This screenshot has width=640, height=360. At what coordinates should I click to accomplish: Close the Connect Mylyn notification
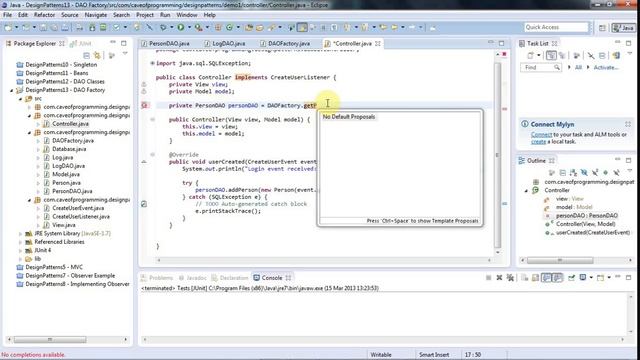[628, 124]
